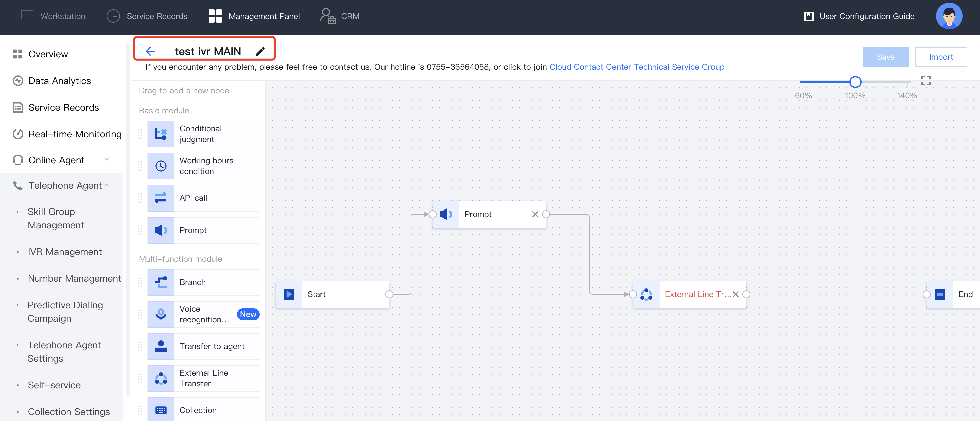Click the Branch module icon
Viewport: 980px width, 421px height.
161,282
